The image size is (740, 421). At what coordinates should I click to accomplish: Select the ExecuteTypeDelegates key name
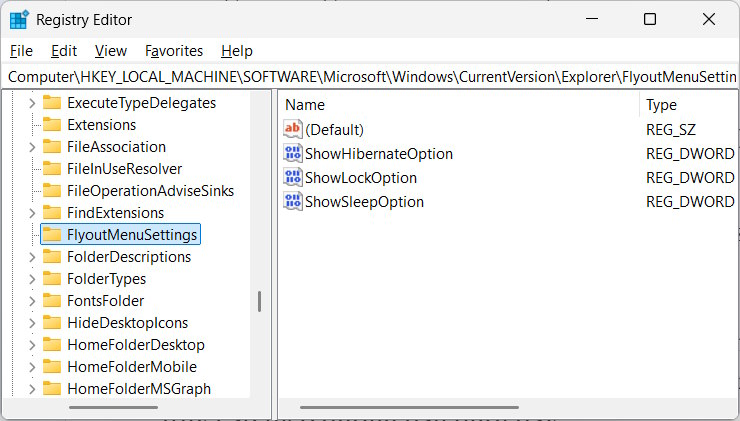(142, 103)
